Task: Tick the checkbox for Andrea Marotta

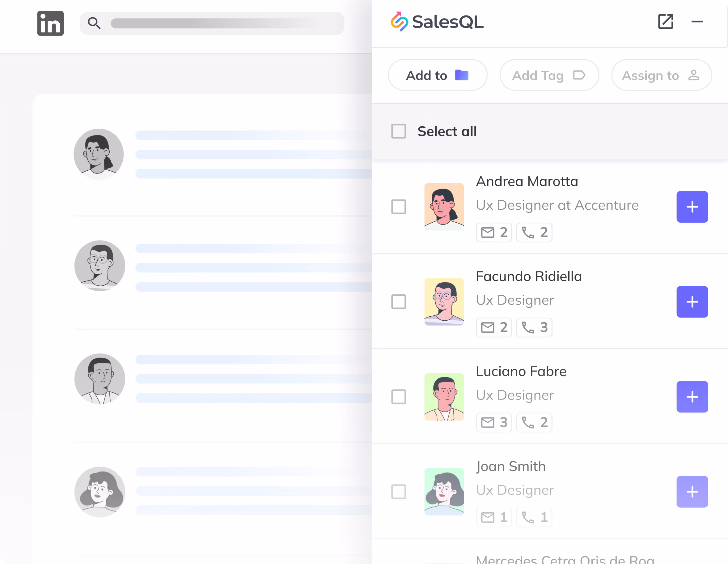Action: pyautogui.click(x=399, y=207)
